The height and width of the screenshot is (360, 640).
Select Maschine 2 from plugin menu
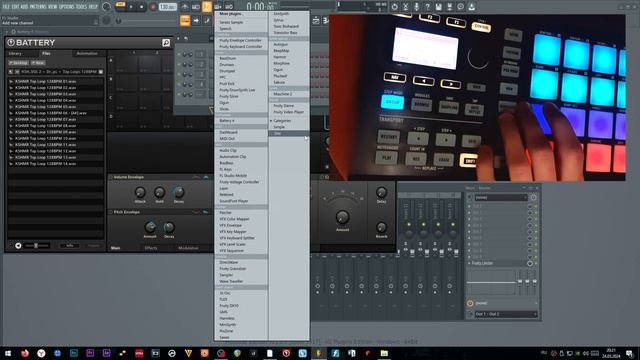point(283,94)
